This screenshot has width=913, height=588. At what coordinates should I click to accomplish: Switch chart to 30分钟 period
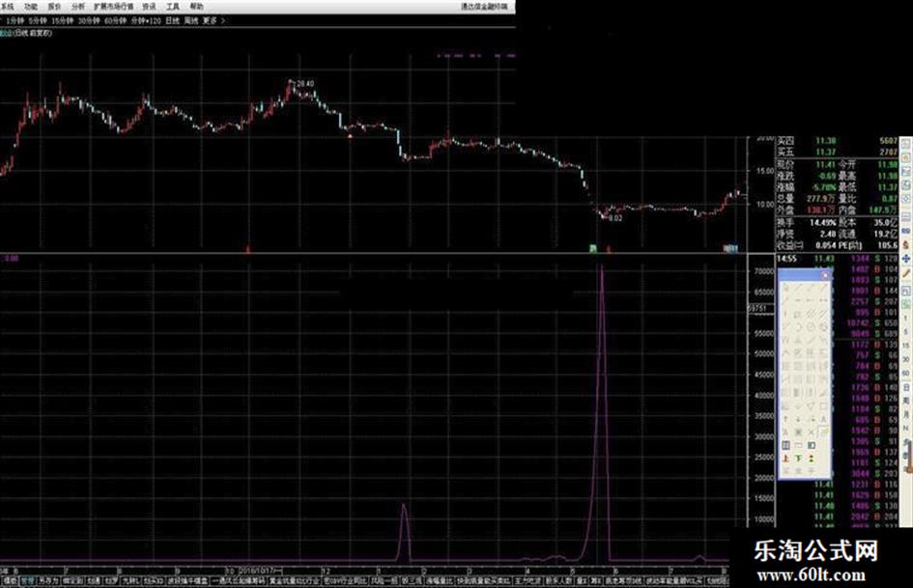89,20
